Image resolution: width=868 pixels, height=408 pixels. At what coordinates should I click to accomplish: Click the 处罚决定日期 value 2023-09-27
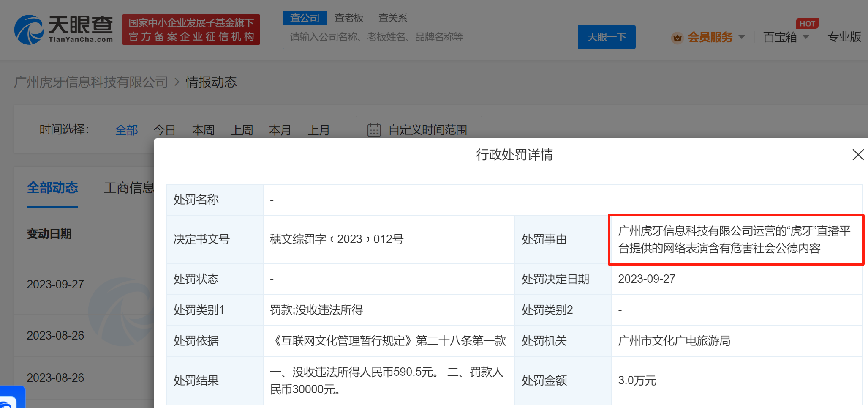(647, 279)
